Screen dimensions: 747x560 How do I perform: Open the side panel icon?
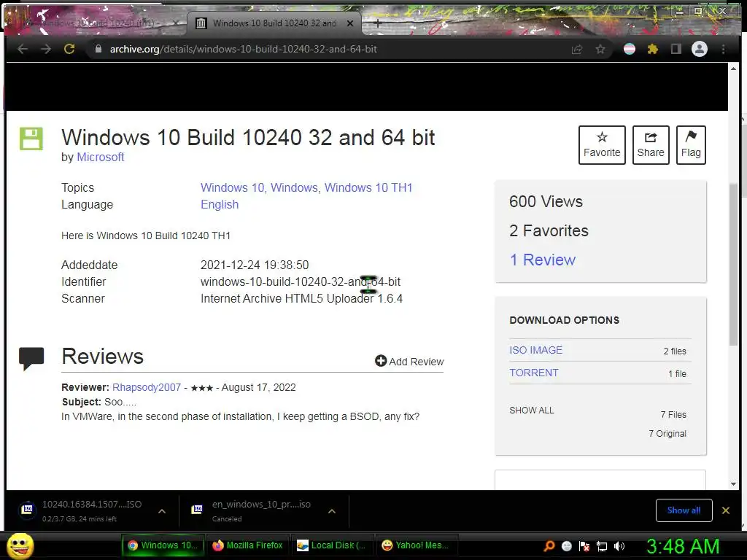(x=676, y=49)
